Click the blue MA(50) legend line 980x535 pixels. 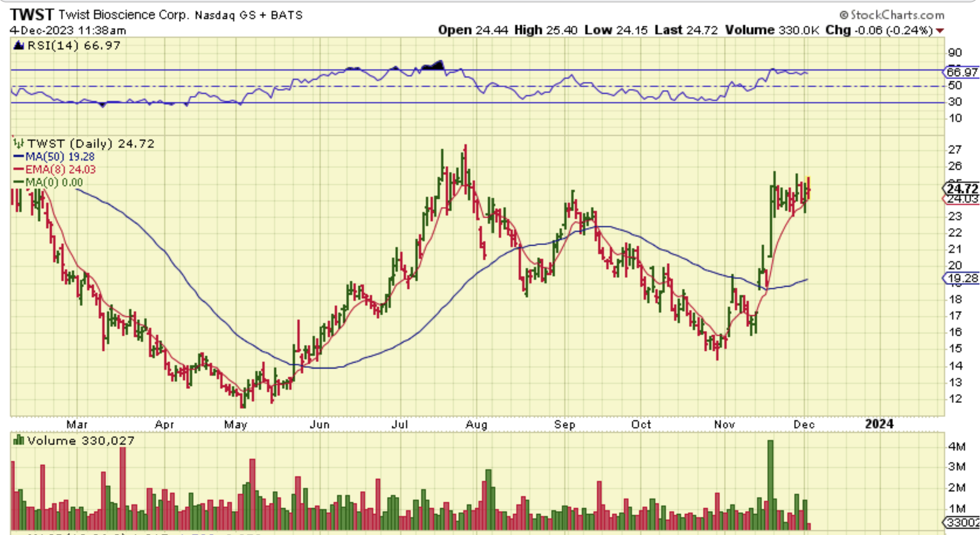click(18, 156)
